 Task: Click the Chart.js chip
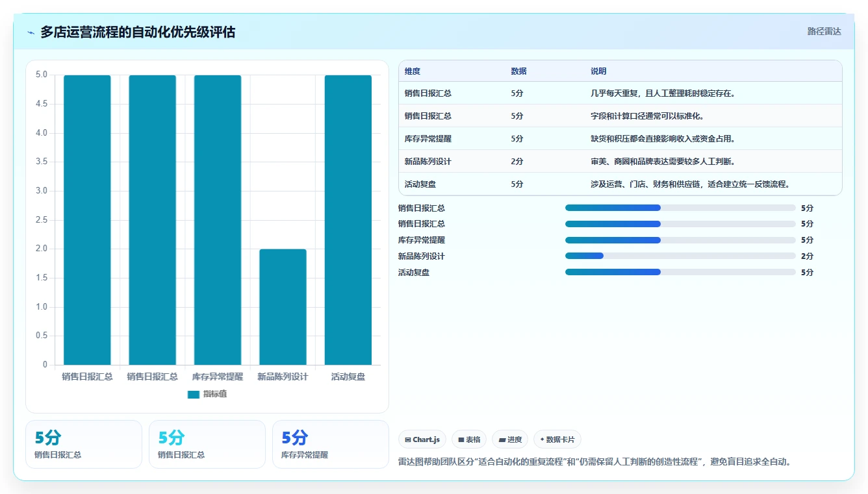pyautogui.click(x=422, y=439)
